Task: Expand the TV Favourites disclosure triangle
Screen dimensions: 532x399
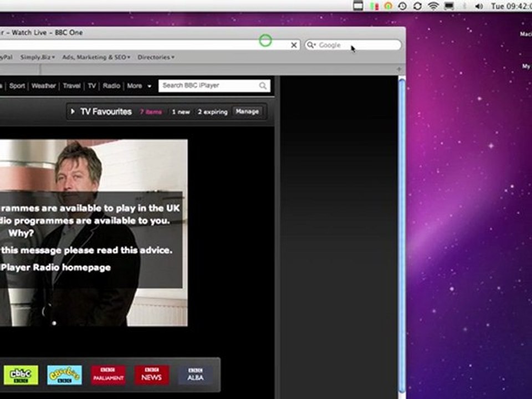Action: point(73,111)
